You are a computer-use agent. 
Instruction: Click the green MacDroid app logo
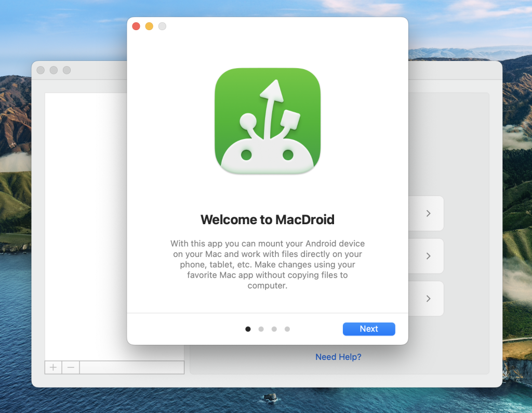click(268, 121)
